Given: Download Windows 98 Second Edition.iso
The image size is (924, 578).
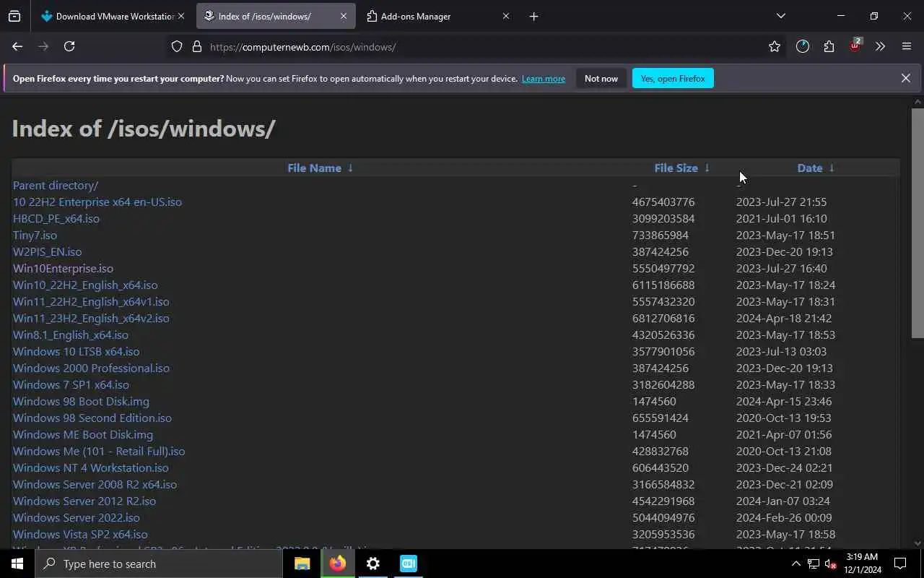Looking at the screenshot, I should tap(92, 418).
